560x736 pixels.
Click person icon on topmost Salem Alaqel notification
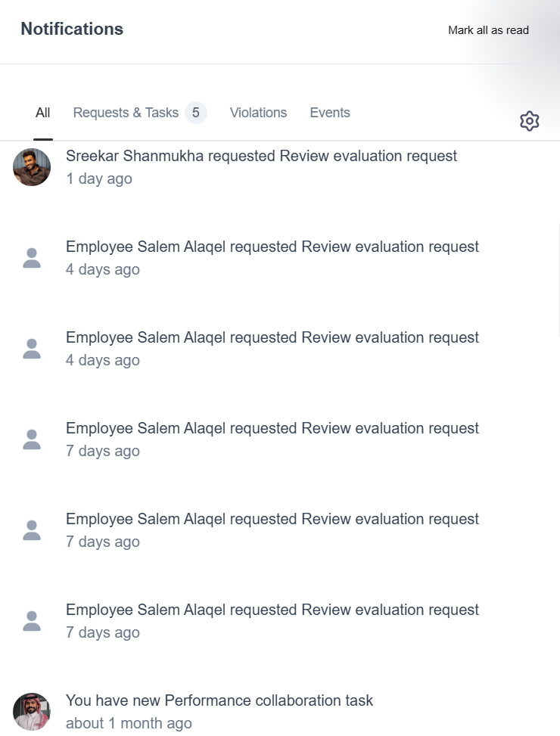coord(32,258)
